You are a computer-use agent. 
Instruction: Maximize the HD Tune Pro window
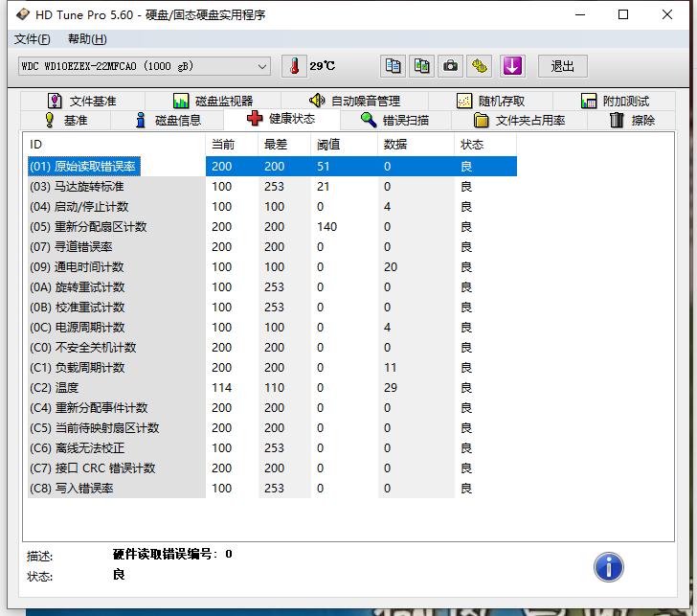623,14
